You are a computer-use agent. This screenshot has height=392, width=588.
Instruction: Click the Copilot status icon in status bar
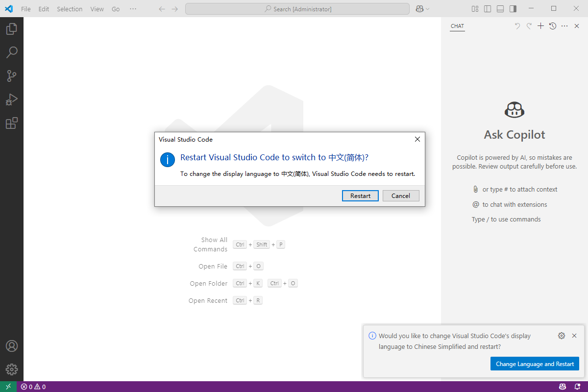coord(563,387)
